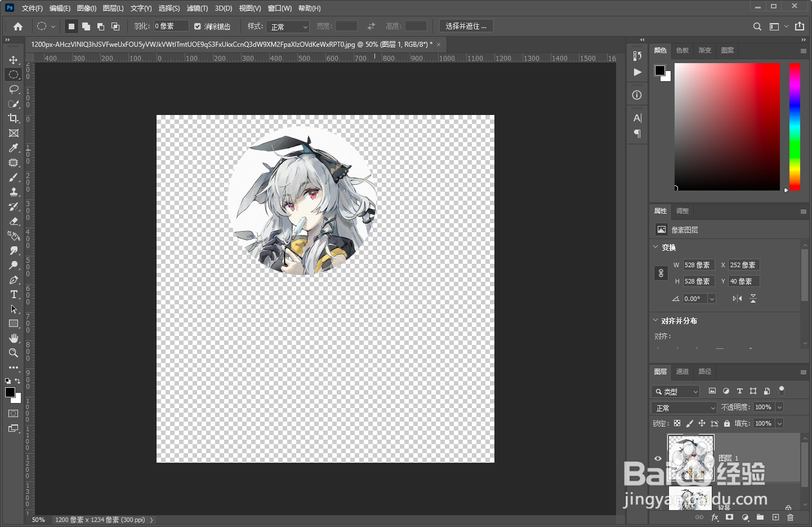This screenshot has height=527, width=812.
Task: Collapse the 对齐并分布 section
Action: coord(655,320)
